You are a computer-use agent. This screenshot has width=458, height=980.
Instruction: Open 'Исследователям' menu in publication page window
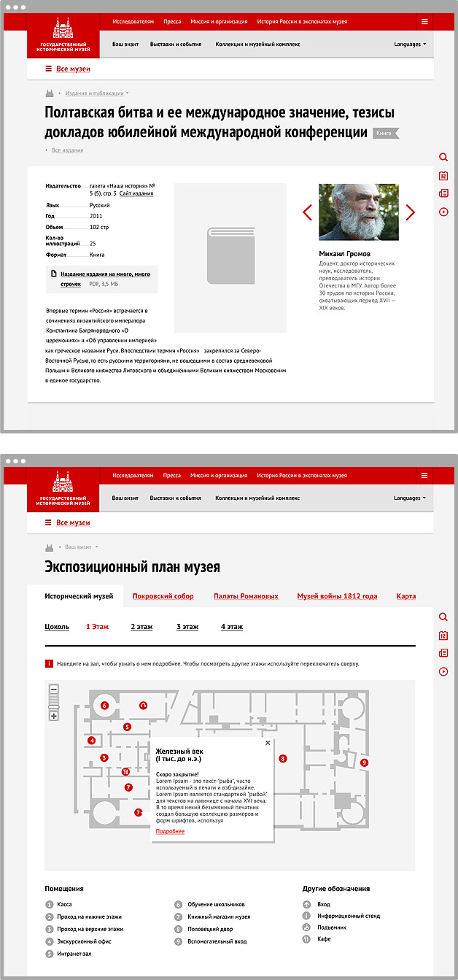point(133,22)
